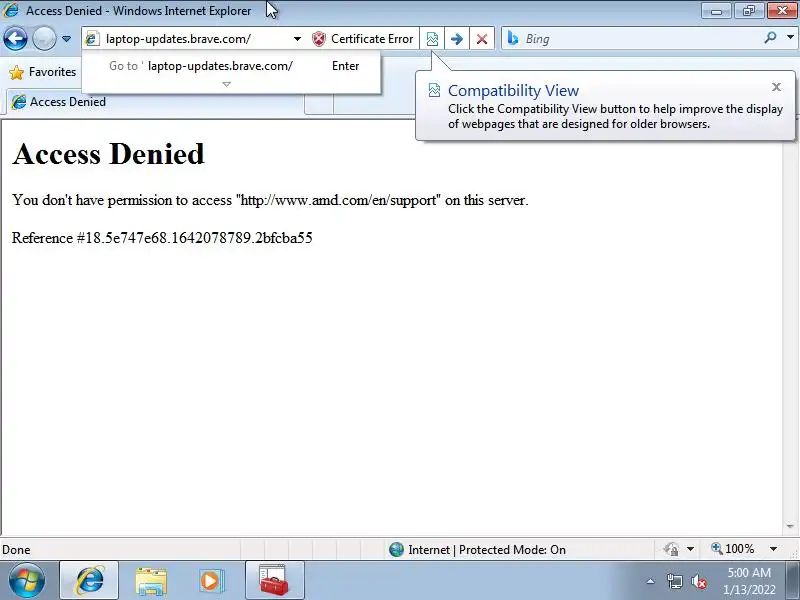Click the Compatibility View balloon icon
800x600 pixels.
coord(434,90)
